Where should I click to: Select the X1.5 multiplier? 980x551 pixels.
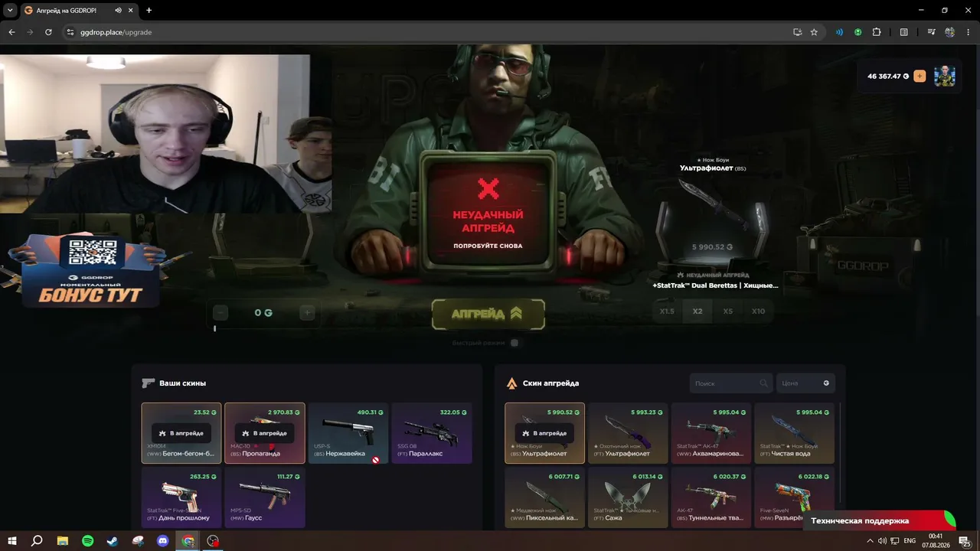pyautogui.click(x=667, y=311)
